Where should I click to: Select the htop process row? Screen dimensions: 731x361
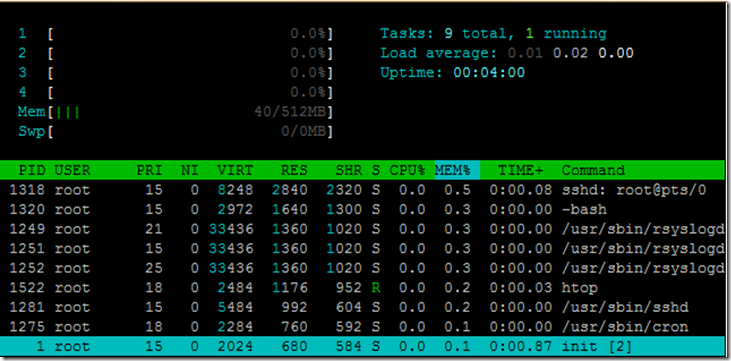click(363, 288)
